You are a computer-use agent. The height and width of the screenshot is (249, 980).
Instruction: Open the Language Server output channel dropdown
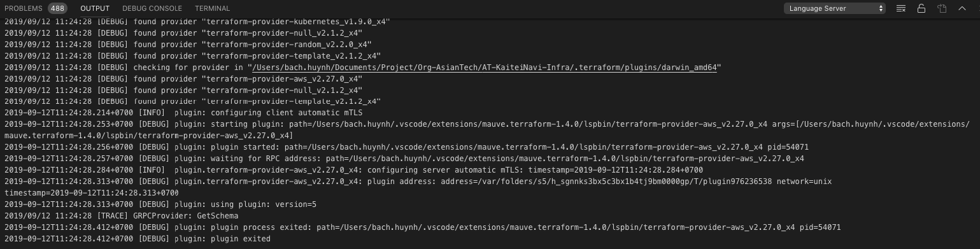point(835,8)
